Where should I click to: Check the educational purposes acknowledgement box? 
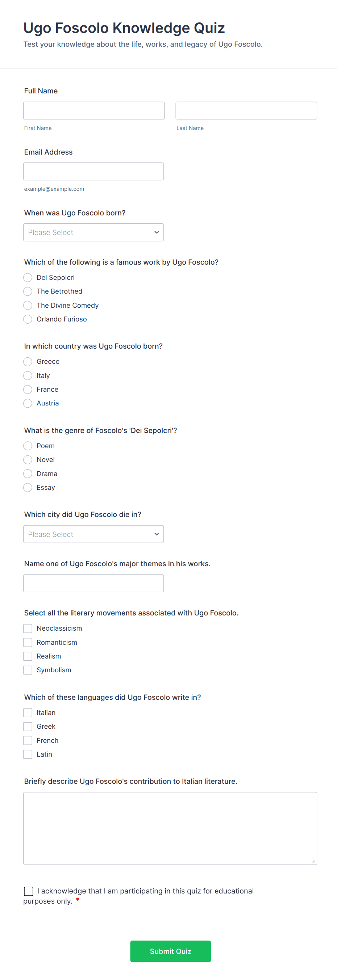click(x=29, y=891)
